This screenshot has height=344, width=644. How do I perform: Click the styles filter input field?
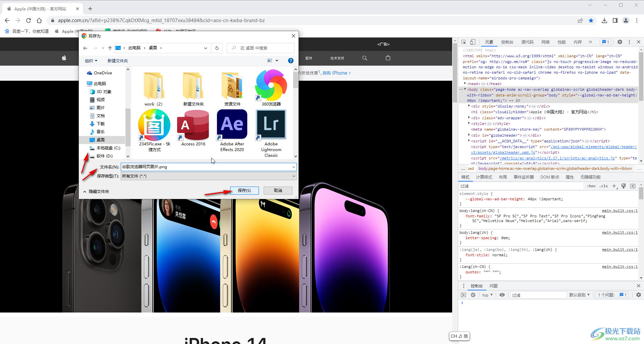(x=522, y=186)
